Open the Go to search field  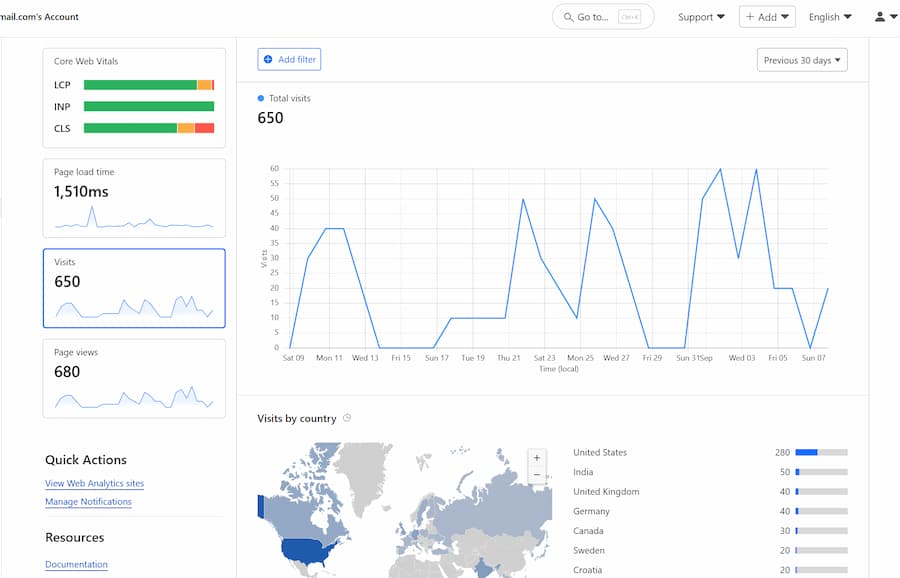tap(600, 16)
